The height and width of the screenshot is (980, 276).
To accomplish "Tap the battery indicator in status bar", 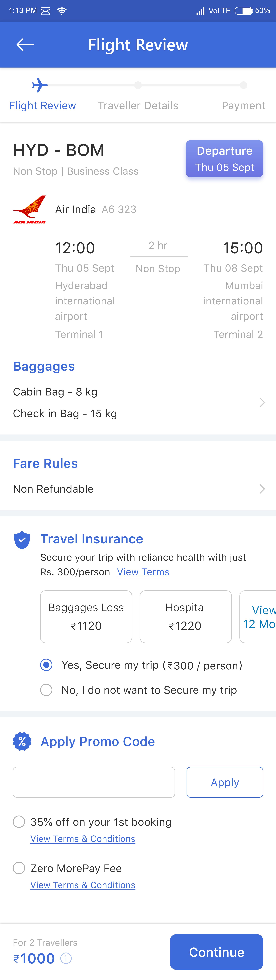I will pyautogui.click(x=244, y=11).
